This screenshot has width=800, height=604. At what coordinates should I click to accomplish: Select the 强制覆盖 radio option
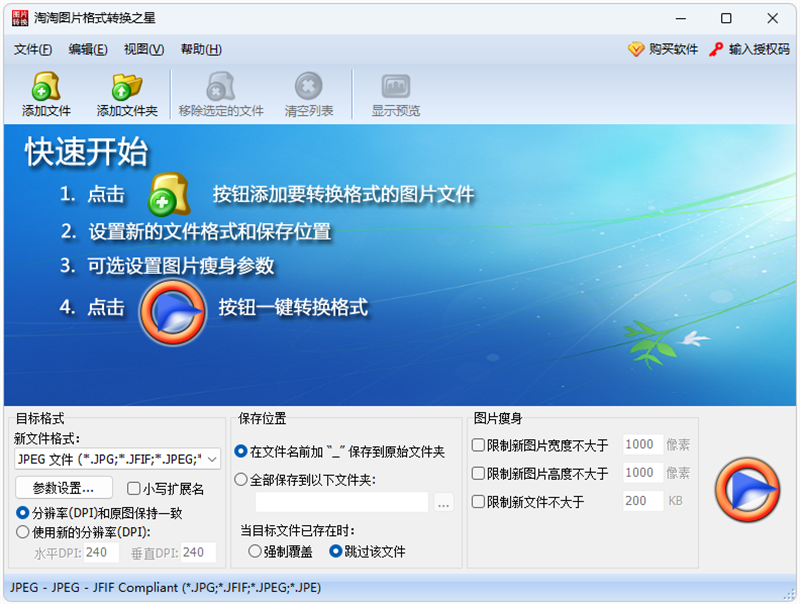pyautogui.click(x=255, y=551)
